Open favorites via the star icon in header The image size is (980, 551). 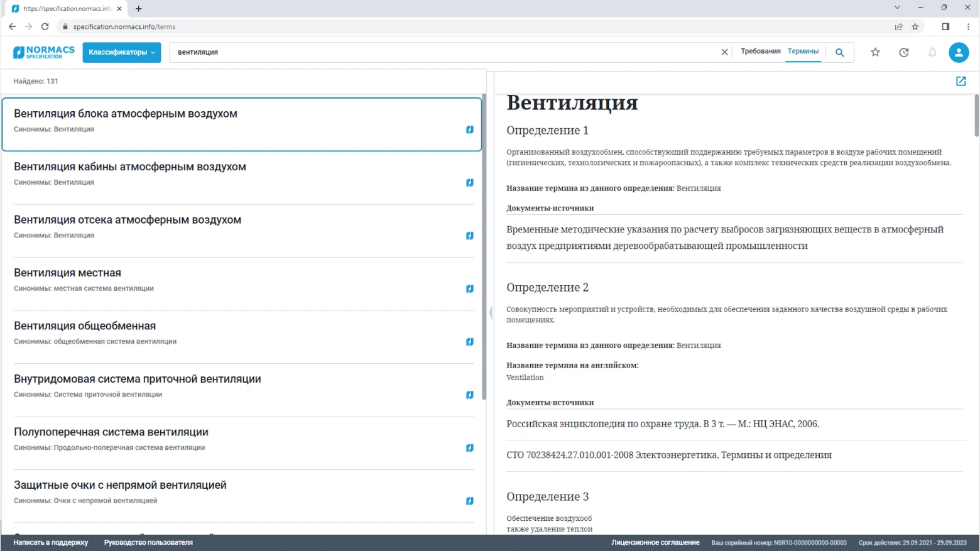[875, 53]
